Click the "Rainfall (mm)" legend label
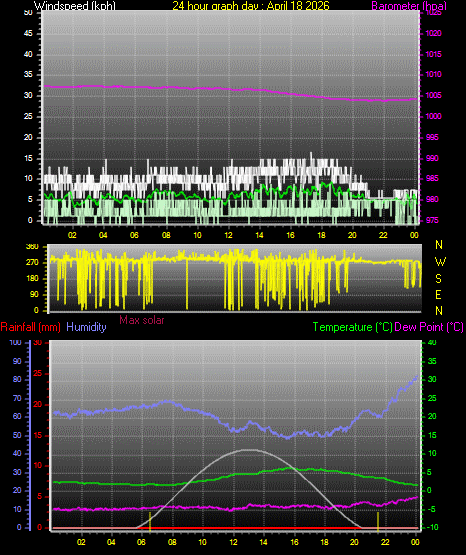The image size is (466, 555). [30, 327]
